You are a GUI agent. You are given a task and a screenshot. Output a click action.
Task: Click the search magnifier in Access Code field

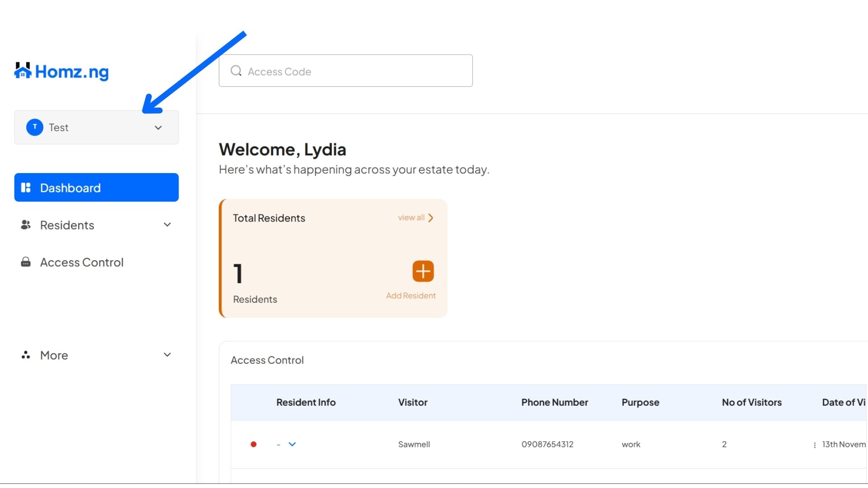pyautogui.click(x=236, y=70)
